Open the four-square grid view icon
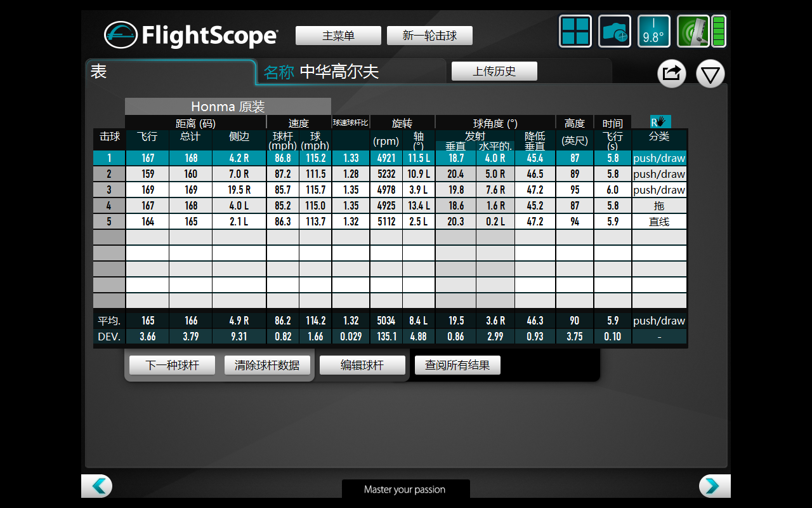Viewport: 812px width, 508px height. coord(575,31)
